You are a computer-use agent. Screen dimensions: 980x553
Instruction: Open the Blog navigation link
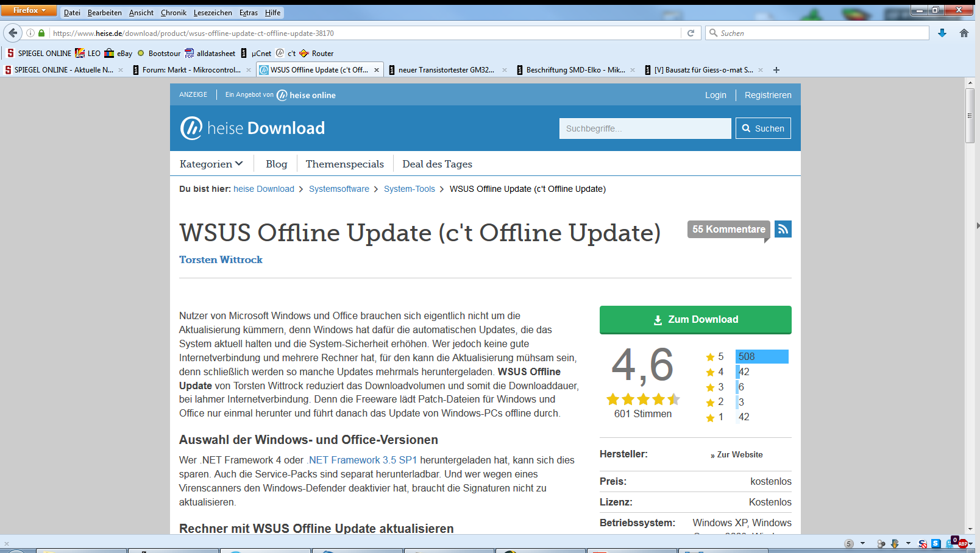276,164
